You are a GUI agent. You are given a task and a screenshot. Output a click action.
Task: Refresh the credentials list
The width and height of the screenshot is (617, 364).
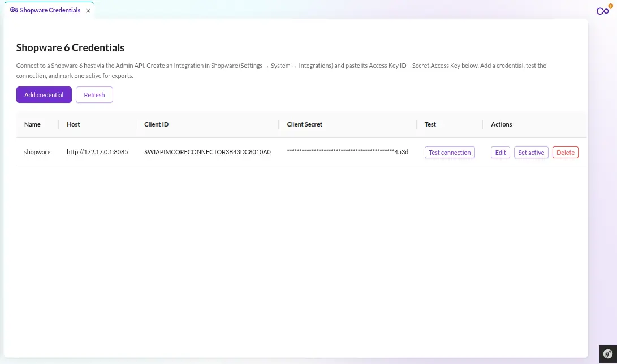point(94,95)
